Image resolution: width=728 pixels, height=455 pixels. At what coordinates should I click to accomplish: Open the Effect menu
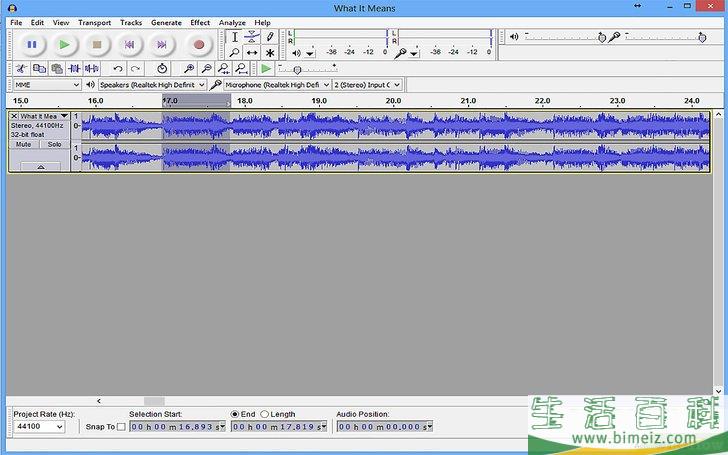pos(200,22)
